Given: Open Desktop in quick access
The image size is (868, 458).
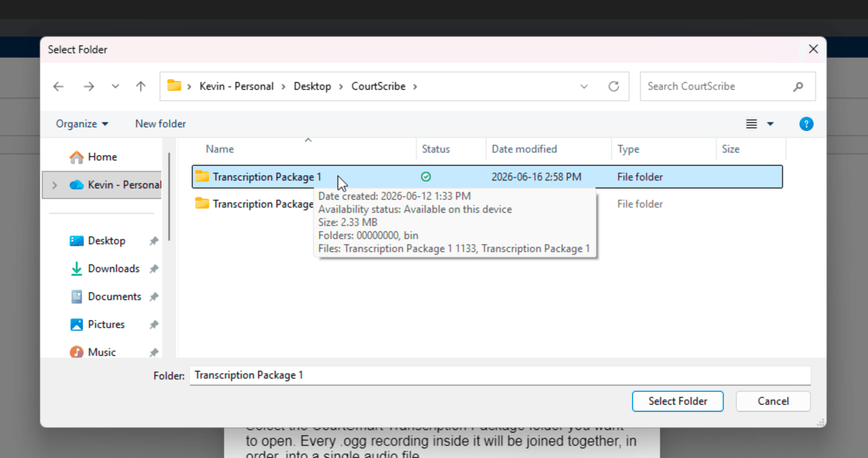Looking at the screenshot, I should pos(107,241).
